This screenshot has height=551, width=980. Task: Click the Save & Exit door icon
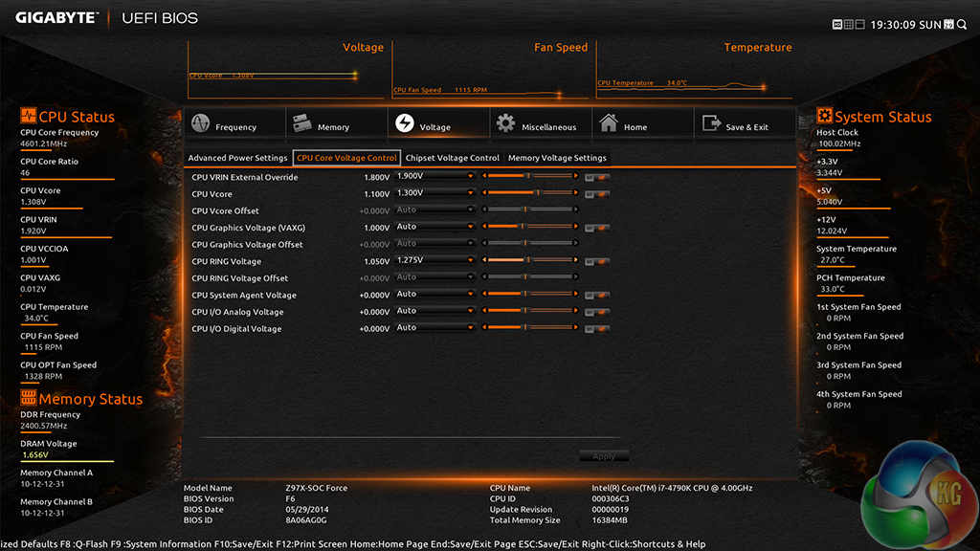tap(710, 124)
